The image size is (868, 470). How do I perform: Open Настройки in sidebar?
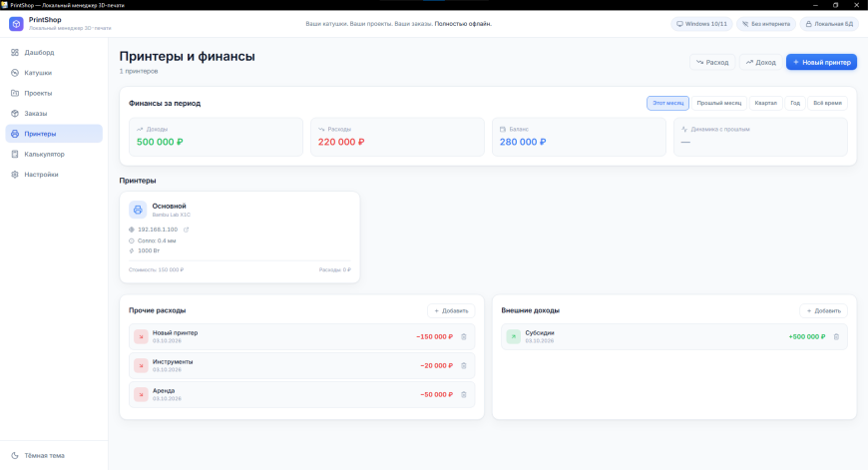[54, 175]
